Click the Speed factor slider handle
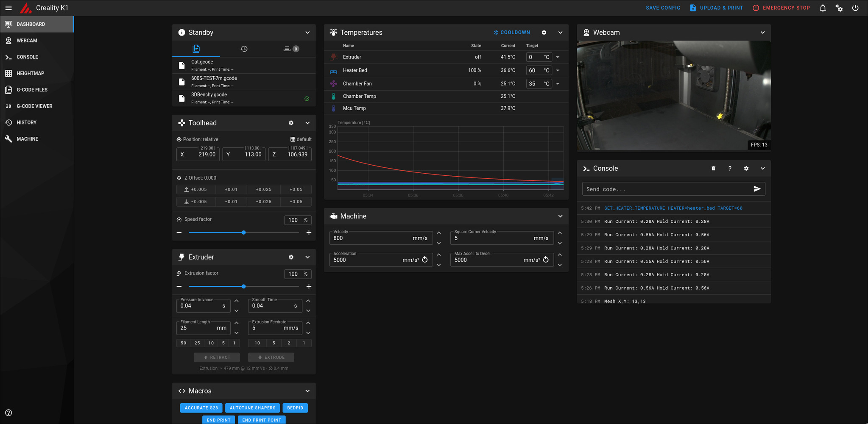 click(x=243, y=233)
